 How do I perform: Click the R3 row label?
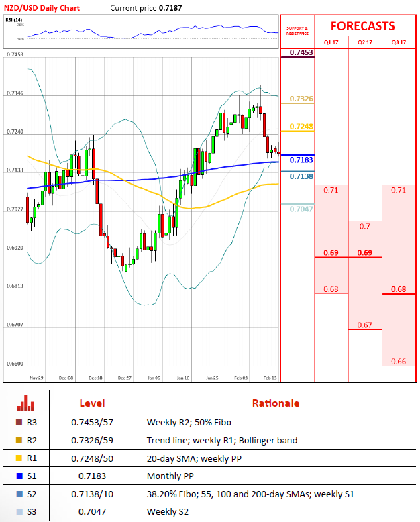(x=32, y=423)
